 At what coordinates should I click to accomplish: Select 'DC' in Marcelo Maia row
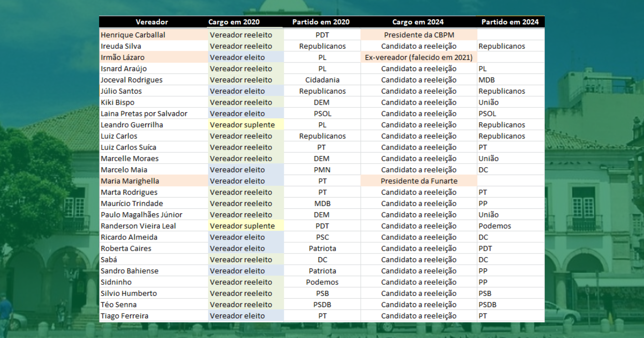pyautogui.click(x=511, y=170)
